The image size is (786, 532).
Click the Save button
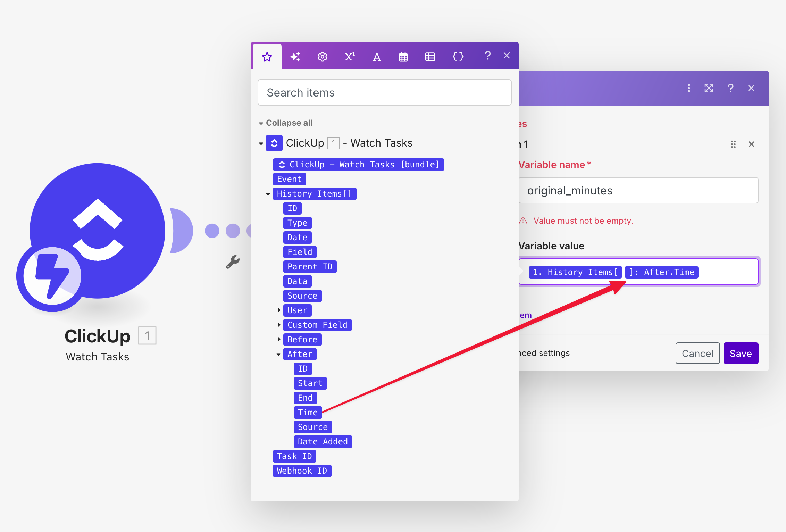(x=741, y=353)
